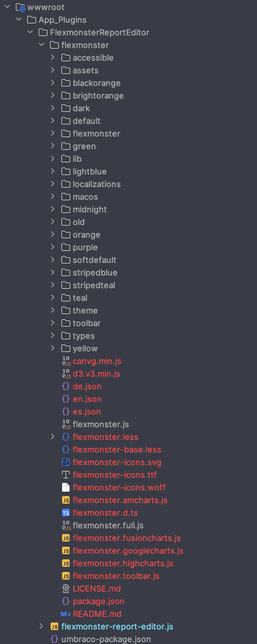Click the JS icon beside flexmonster.amcharts.js
The image size is (257, 644).
66,501
